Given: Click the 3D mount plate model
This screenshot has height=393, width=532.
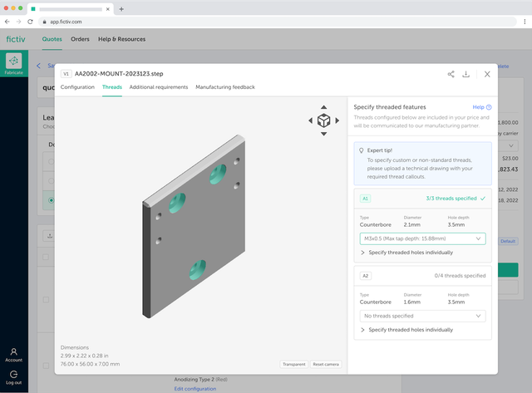Looking at the screenshot, I should pos(194,227).
